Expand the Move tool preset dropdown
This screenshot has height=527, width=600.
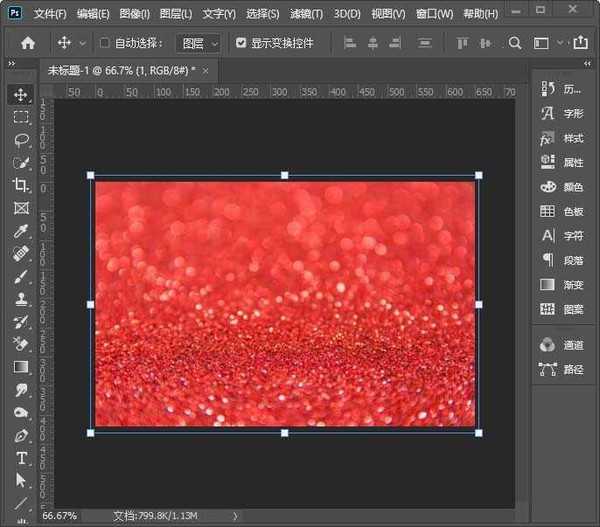[x=82, y=44]
